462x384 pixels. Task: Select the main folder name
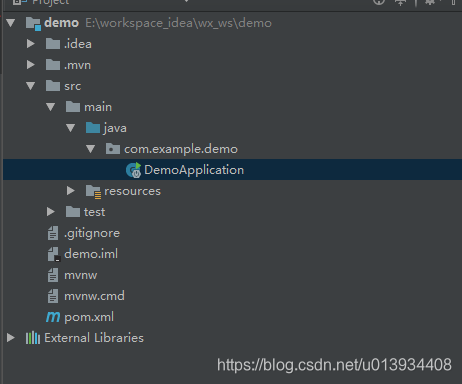coord(98,107)
